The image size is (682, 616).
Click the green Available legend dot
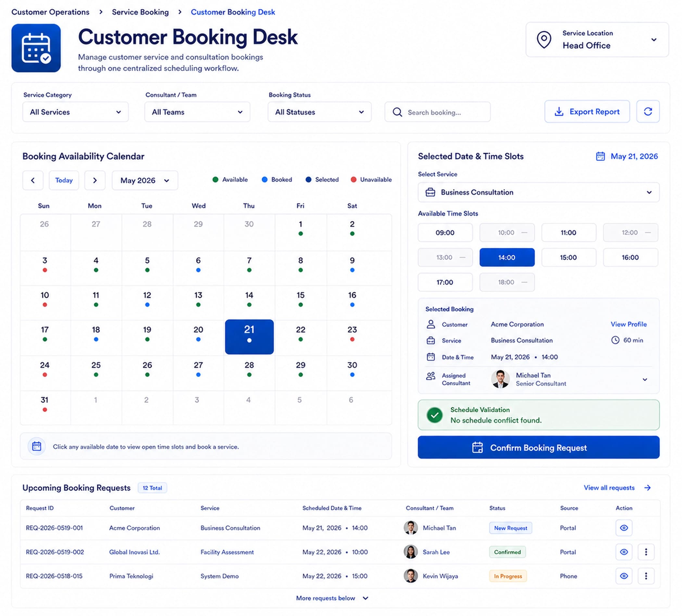coord(215,179)
